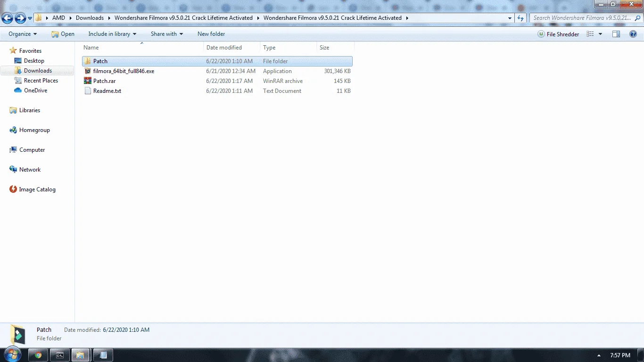Viewport: 644px width, 362px height.
Task: Open the recent pages dropdown beside Forward
Action: 30,18
